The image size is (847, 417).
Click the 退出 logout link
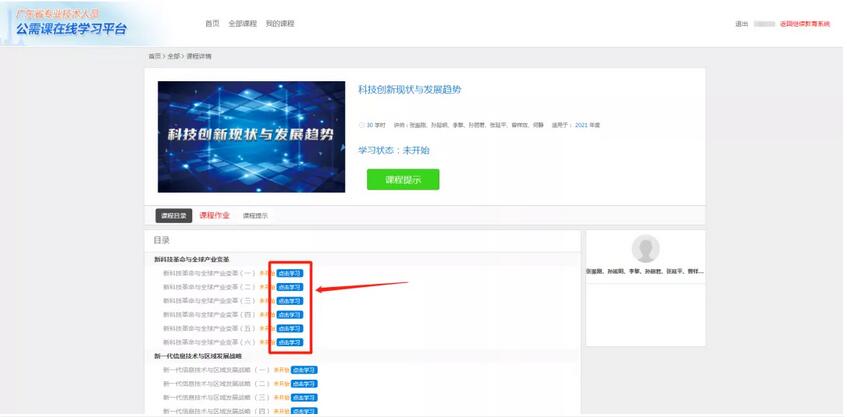(742, 24)
